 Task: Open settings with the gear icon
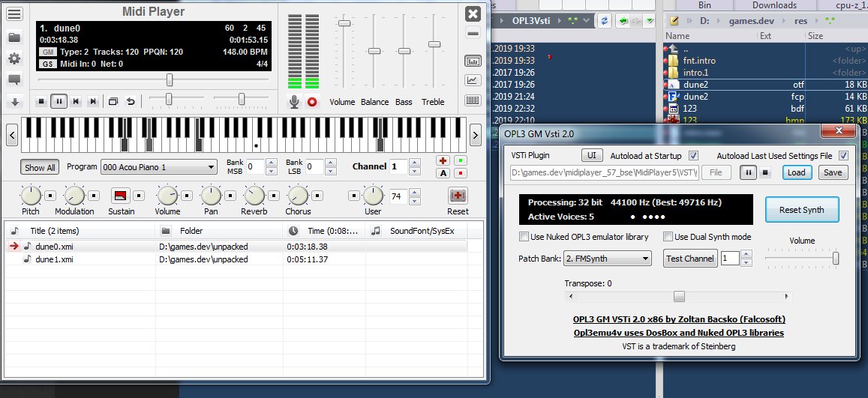click(14, 58)
